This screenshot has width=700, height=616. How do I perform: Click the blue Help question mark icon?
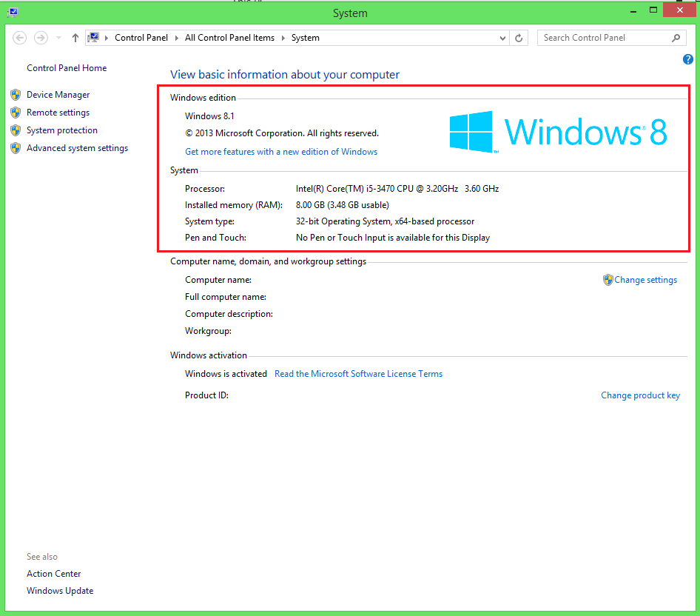coord(688,59)
